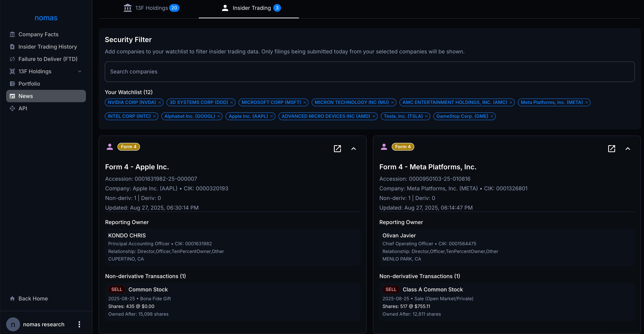The width and height of the screenshot is (644, 334).
Task: Select the Insider Trading tab
Action: 251,8
